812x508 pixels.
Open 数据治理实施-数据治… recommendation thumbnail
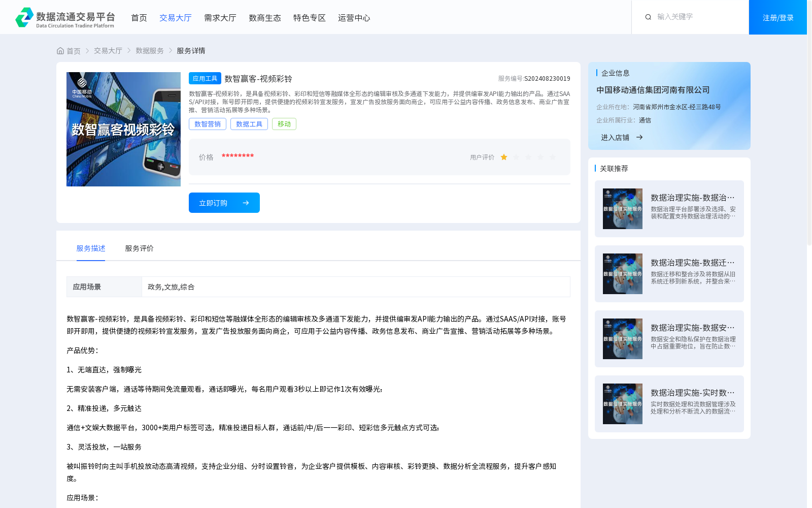pos(623,209)
